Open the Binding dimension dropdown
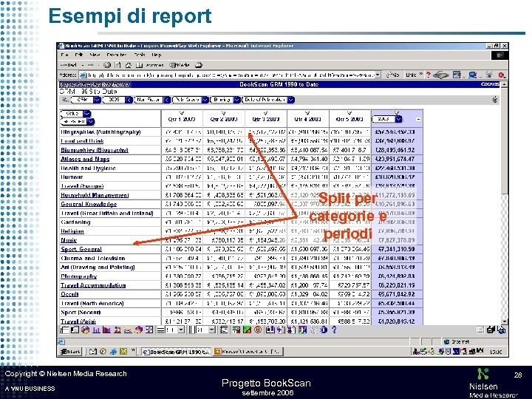This screenshot has height=399, width=532. coord(237,100)
